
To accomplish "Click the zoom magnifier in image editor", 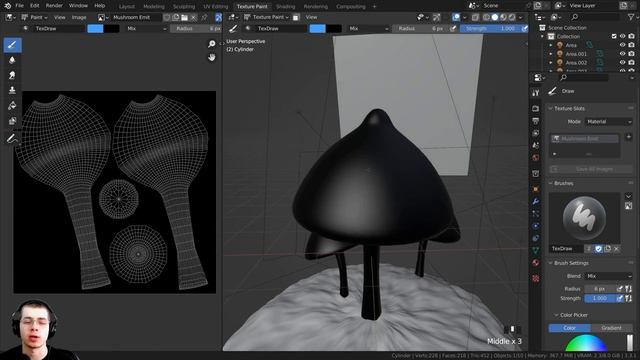I will click(x=211, y=44).
